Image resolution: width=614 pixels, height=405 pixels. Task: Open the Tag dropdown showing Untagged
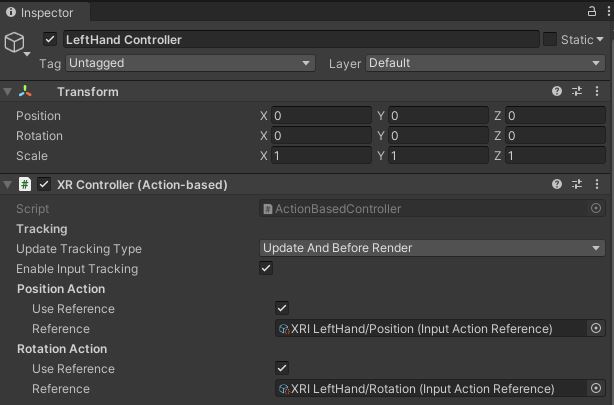click(190, 63)
